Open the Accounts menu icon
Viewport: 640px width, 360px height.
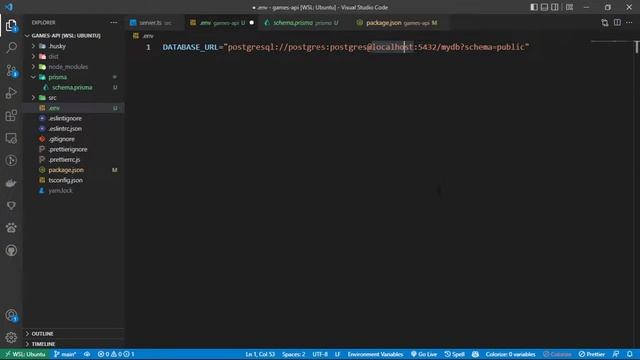tap(11, 315)
